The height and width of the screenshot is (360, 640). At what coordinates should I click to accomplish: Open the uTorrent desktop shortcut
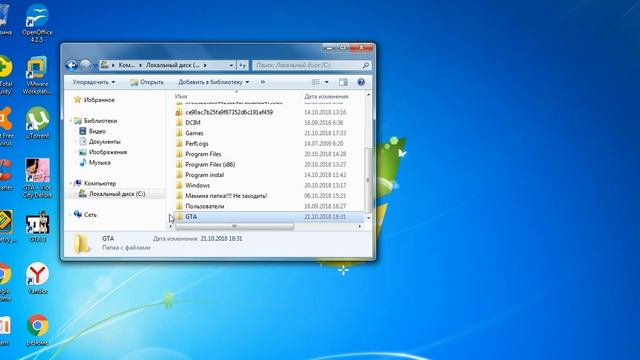37,123
